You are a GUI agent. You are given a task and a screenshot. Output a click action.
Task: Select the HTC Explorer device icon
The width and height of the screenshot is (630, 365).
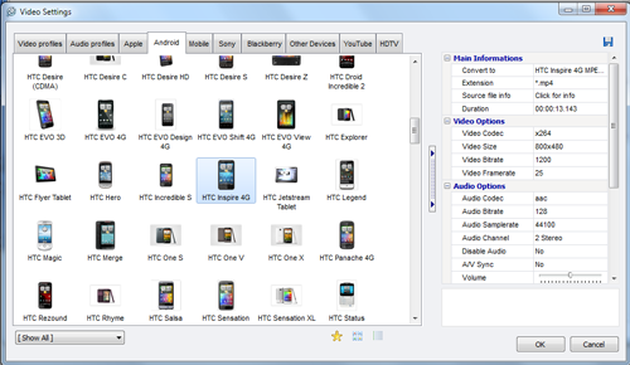click(x=346, y=115)
